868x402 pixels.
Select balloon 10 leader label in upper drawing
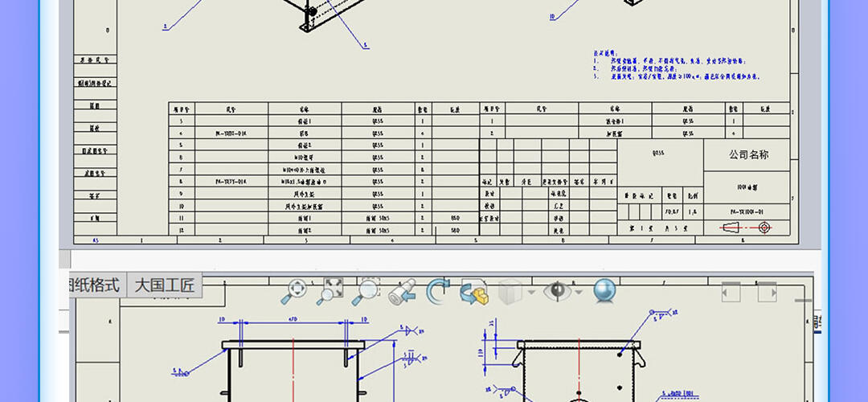point(552,17)
